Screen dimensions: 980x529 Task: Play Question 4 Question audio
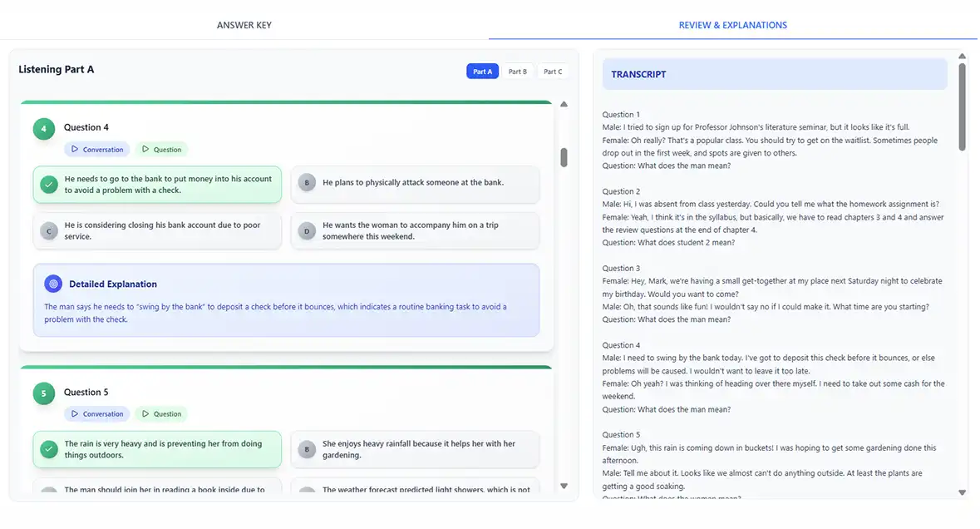(161, 150)
